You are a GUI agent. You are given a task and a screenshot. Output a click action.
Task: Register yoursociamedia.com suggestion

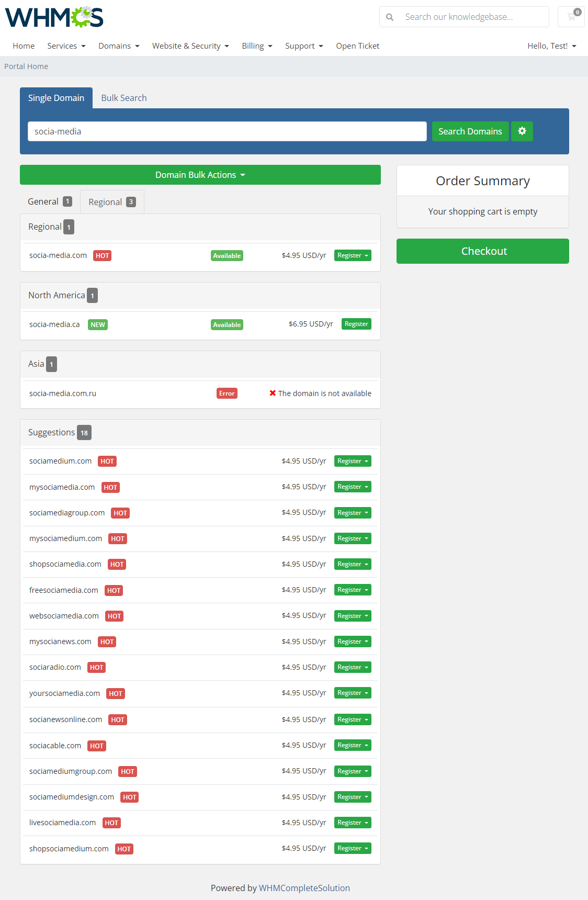pos(353,693)
